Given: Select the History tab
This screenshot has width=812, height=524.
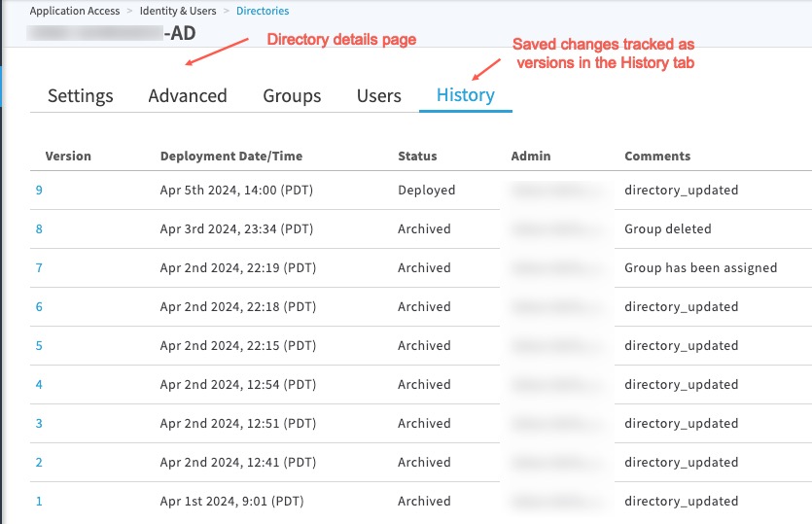Looking at the screenshot, I should (x=465, y=95).
